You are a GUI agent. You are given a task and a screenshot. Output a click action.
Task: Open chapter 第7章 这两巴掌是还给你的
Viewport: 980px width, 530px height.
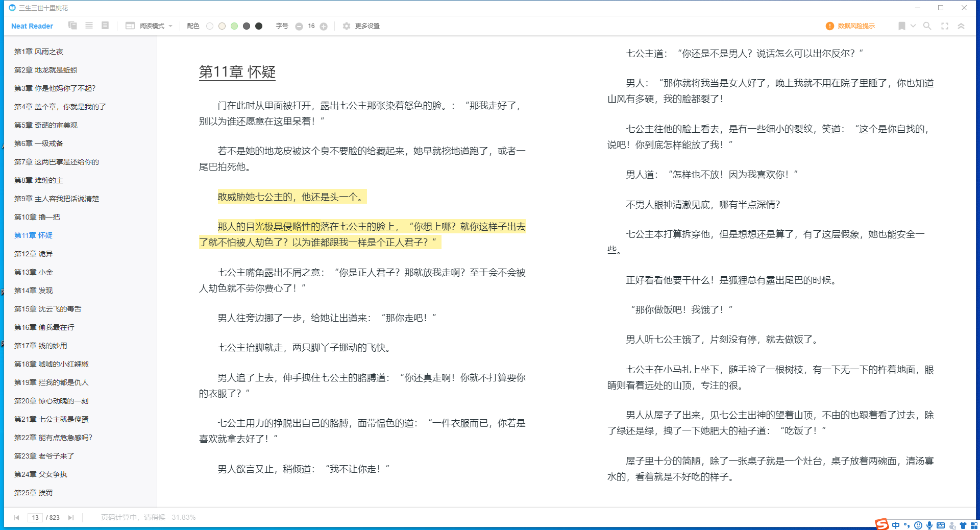[x=57, y=162]
